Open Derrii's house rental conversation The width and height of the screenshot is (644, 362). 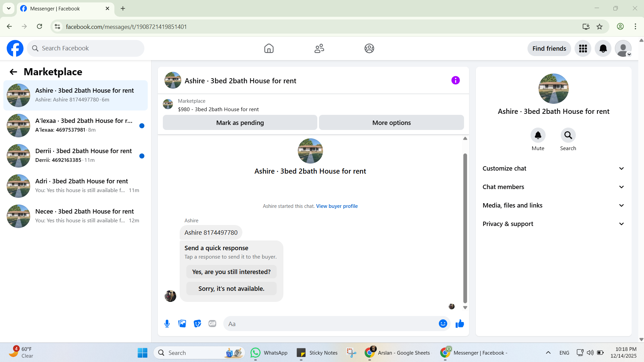point(76,156)
